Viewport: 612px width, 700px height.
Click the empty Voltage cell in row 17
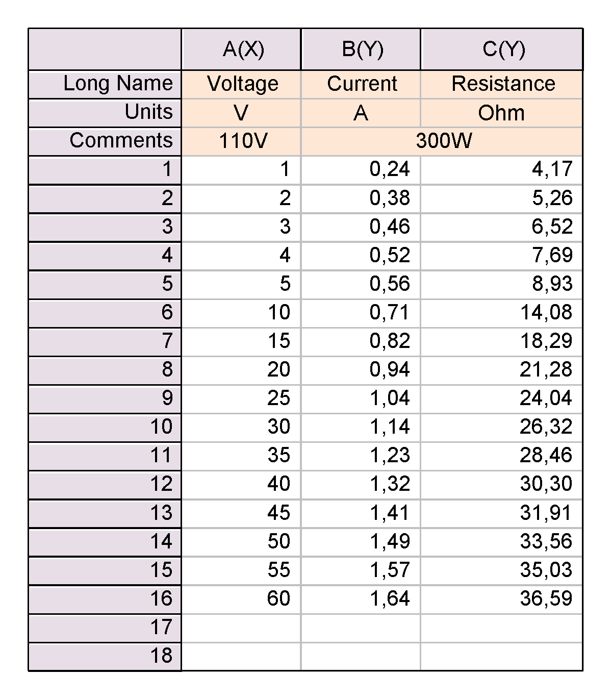241,628
